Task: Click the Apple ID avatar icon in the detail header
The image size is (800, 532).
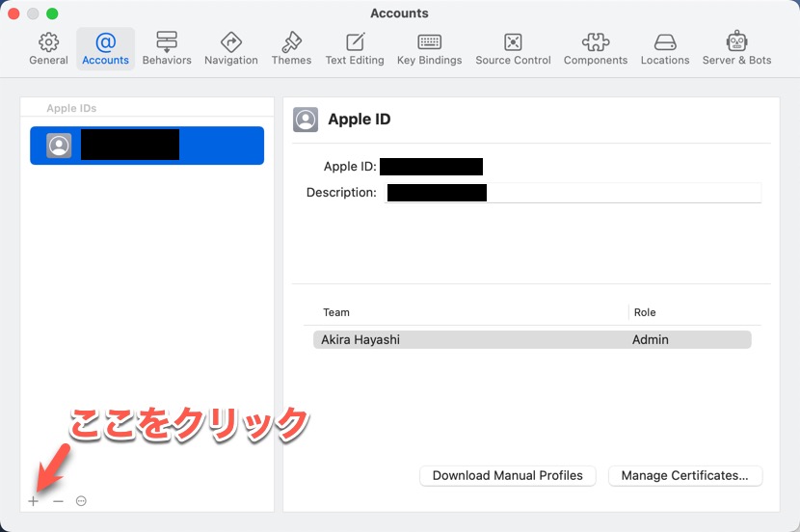Action: point(306,120)
